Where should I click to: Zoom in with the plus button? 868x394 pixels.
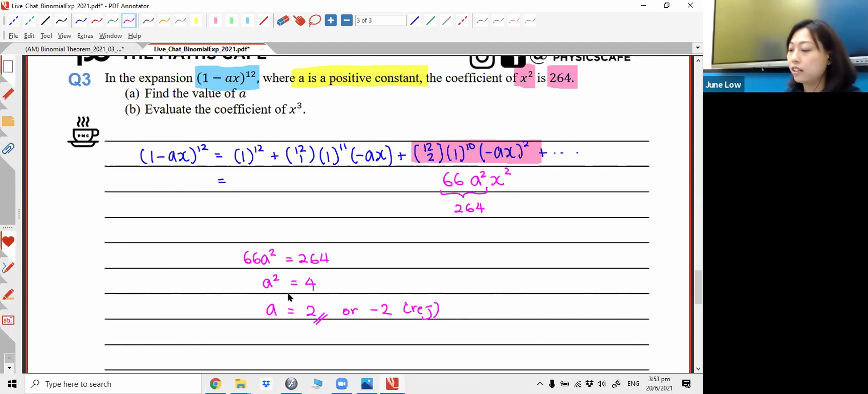[x=331, y=21]
